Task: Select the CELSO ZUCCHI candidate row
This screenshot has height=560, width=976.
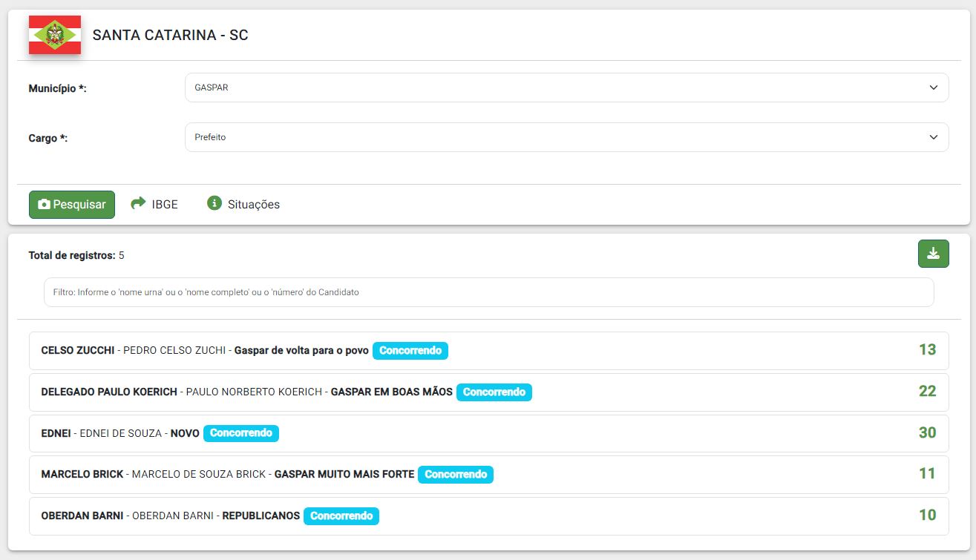Action: [x=488, y=350]
